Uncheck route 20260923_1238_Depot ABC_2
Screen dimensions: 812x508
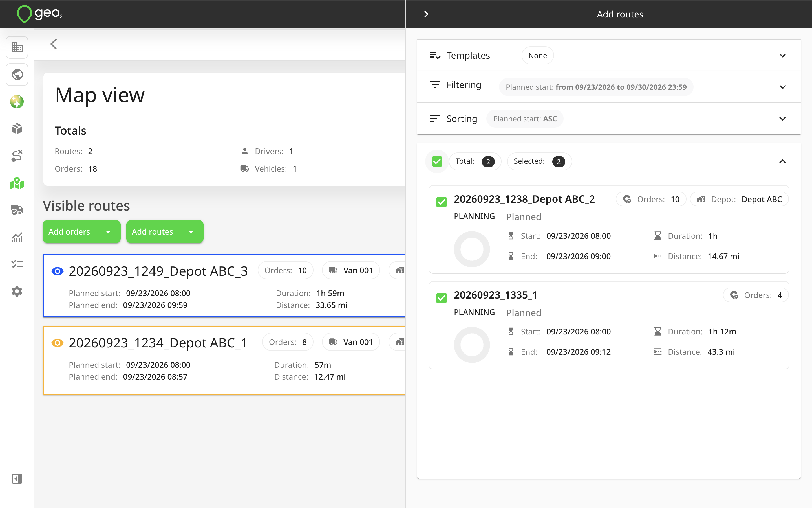(x=442, y=202)
